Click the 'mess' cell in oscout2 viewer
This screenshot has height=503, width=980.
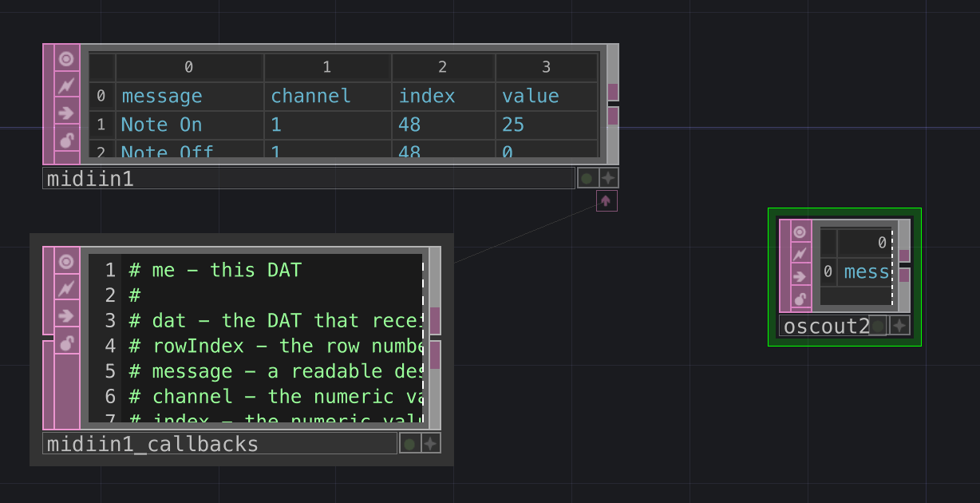[x=865, y=272]
